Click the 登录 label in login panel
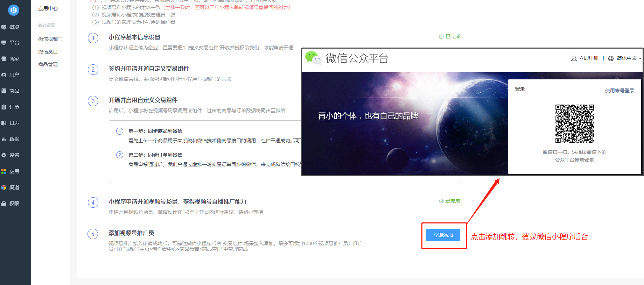 click(x=520, y=89)
